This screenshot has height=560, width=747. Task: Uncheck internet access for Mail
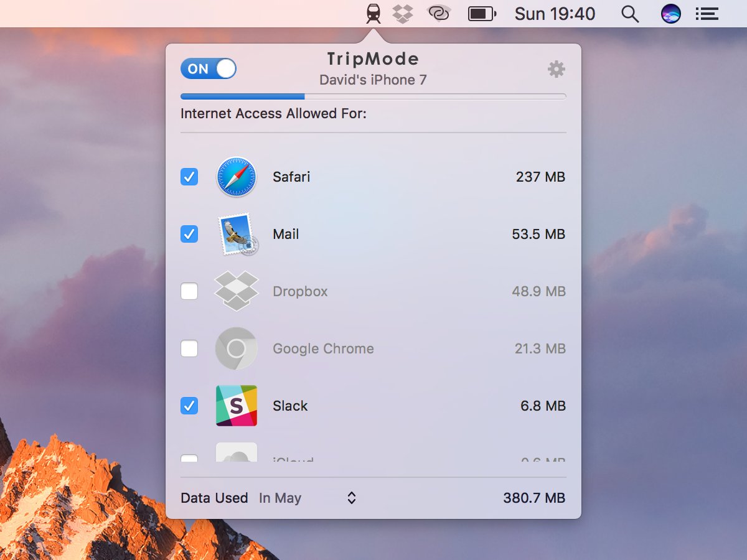pyautogui.click(x=189, y=234)
